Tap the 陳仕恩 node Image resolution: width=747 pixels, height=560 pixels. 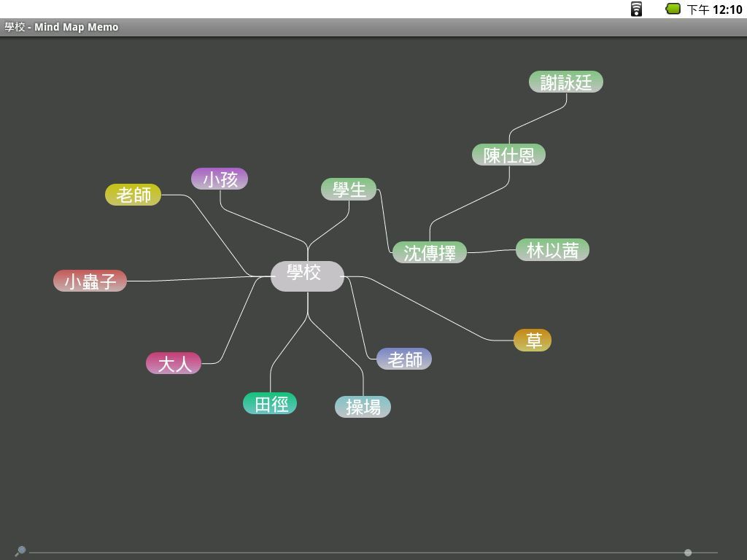tap(508, 155)
